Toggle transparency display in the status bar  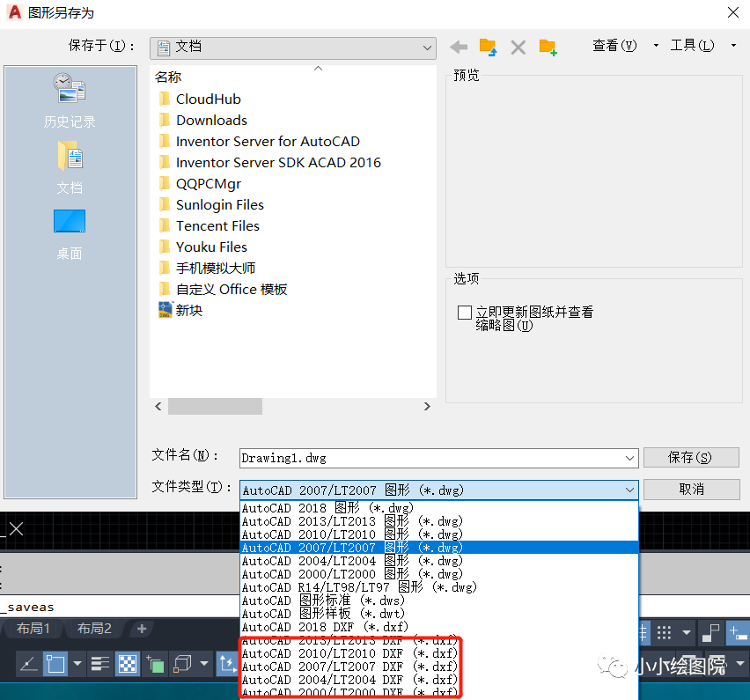pos(128,664)
